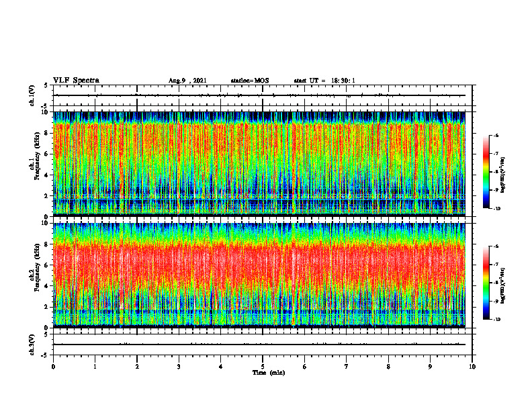Image resolution: width=532 pixels, height=411 pixels.
Task: Click the "3" tick on Time axis
Action: (x=179, y=367)
